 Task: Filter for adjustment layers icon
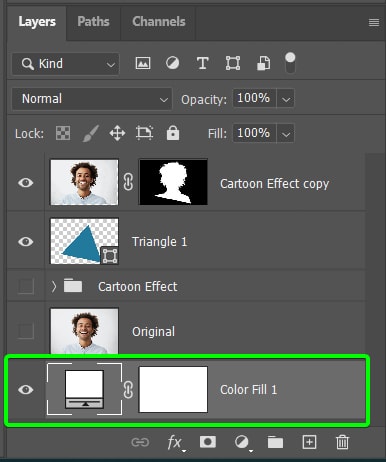[172, 63]
